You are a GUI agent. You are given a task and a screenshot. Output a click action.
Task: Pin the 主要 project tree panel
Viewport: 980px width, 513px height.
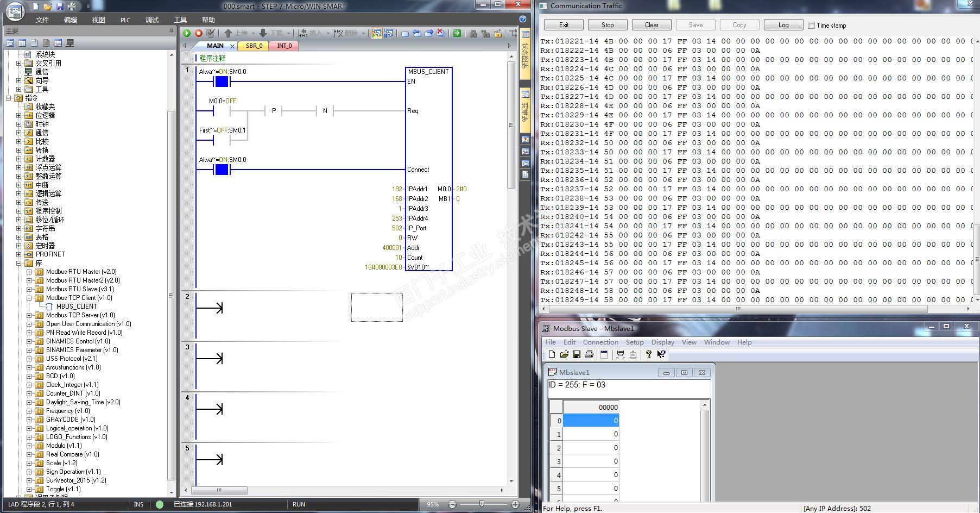171,31
